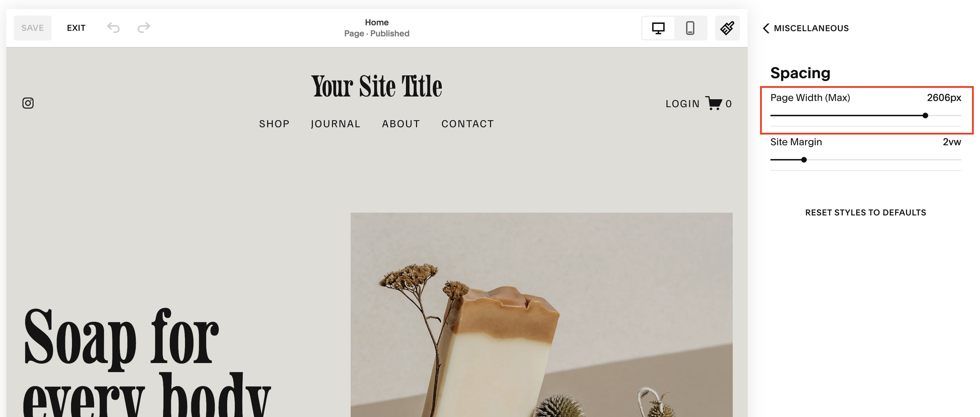Click the Instagram icon in header

[28, 103]
